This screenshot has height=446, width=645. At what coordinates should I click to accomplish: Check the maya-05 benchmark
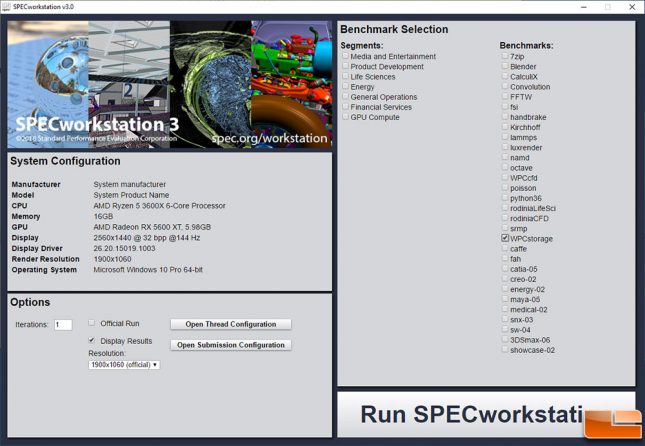[x=505, y=299]
